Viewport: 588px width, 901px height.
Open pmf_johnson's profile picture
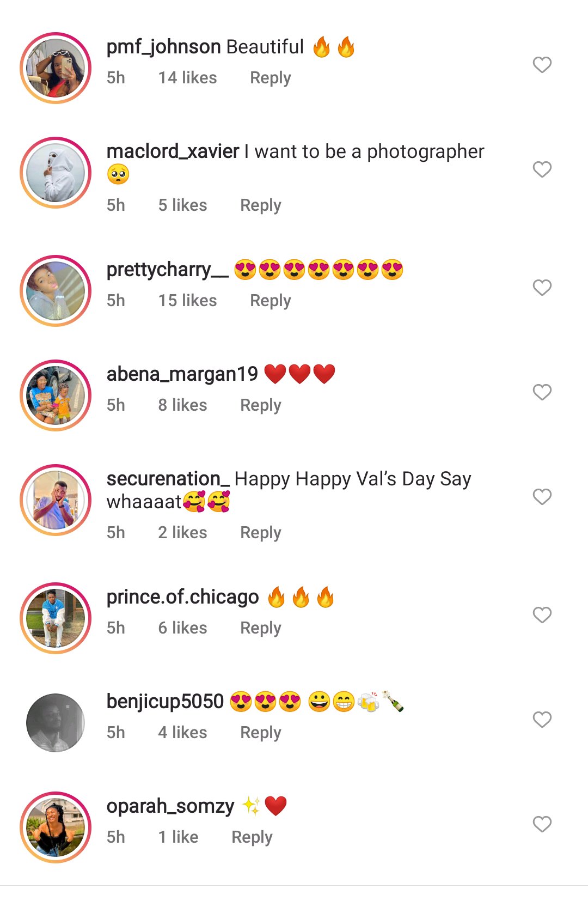coord(56,68)
